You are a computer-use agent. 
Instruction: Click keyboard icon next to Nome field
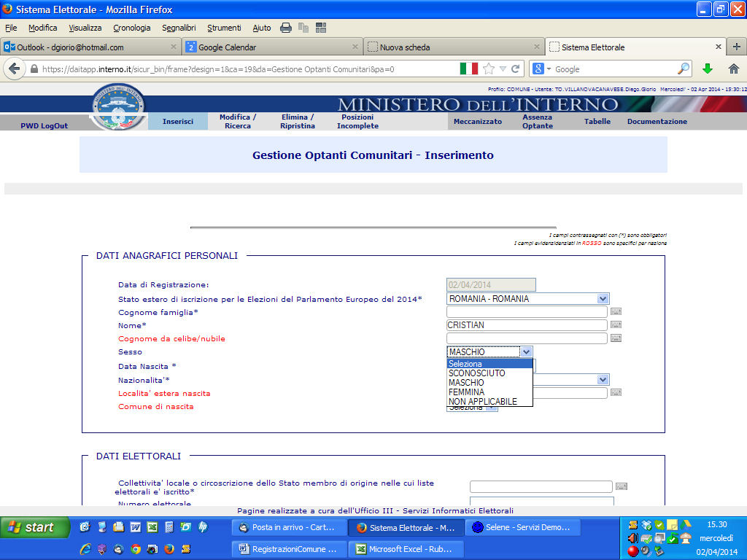pos(616,325)
